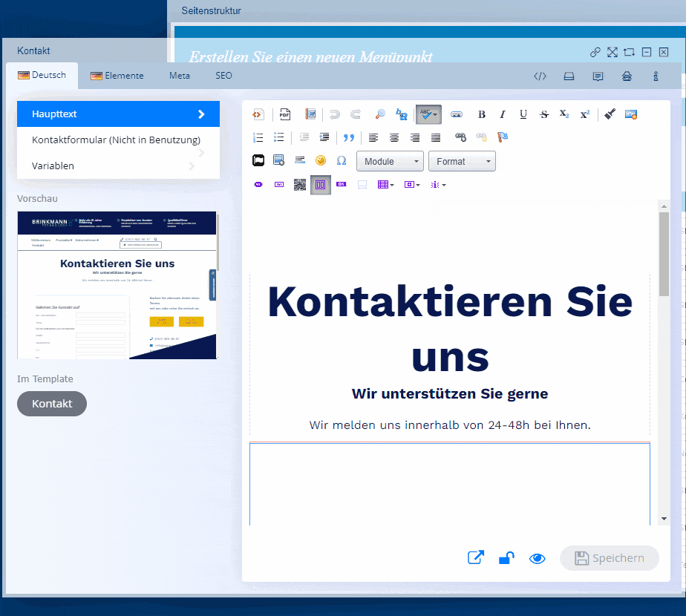This screenshot has height=616, width=686.
Task: Select the numbered list icon
Action: coord(258,137)
